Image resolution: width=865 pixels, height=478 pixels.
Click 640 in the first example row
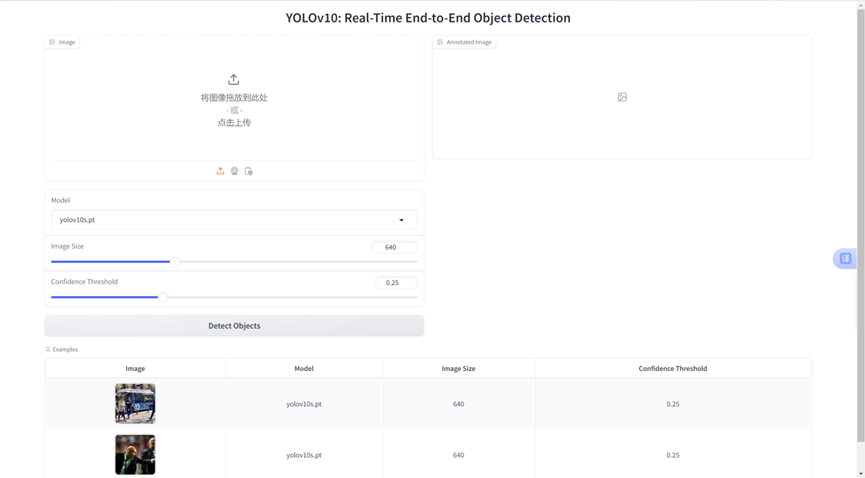click(x=458, y=404)
